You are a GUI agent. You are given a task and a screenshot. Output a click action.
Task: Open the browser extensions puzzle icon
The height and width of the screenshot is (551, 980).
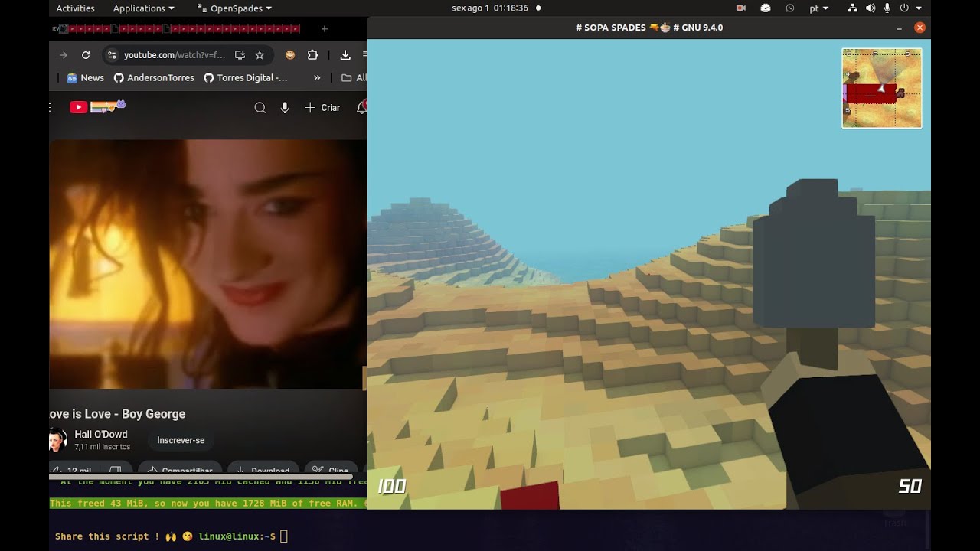312,55
